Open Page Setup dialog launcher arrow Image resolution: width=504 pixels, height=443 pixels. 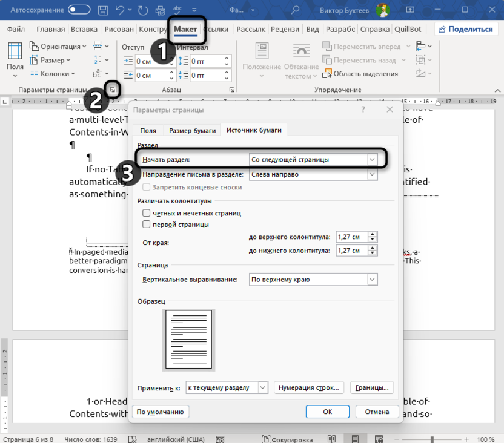(x=112, y=90)
